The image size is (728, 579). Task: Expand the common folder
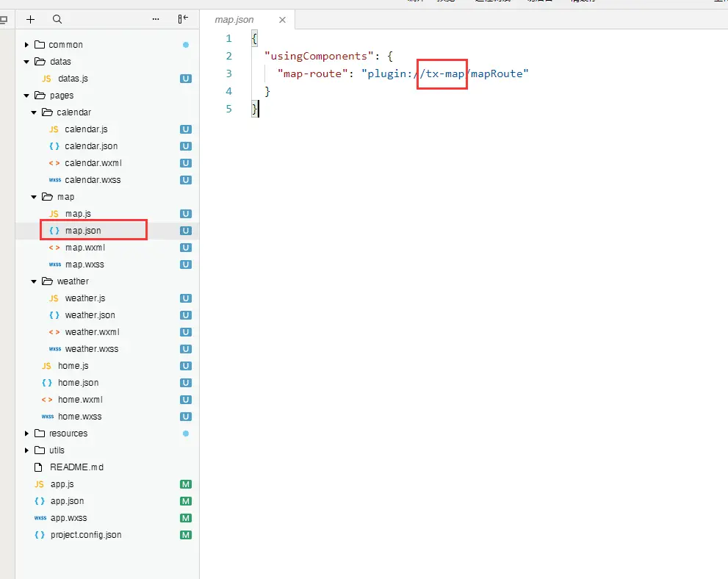26,45
